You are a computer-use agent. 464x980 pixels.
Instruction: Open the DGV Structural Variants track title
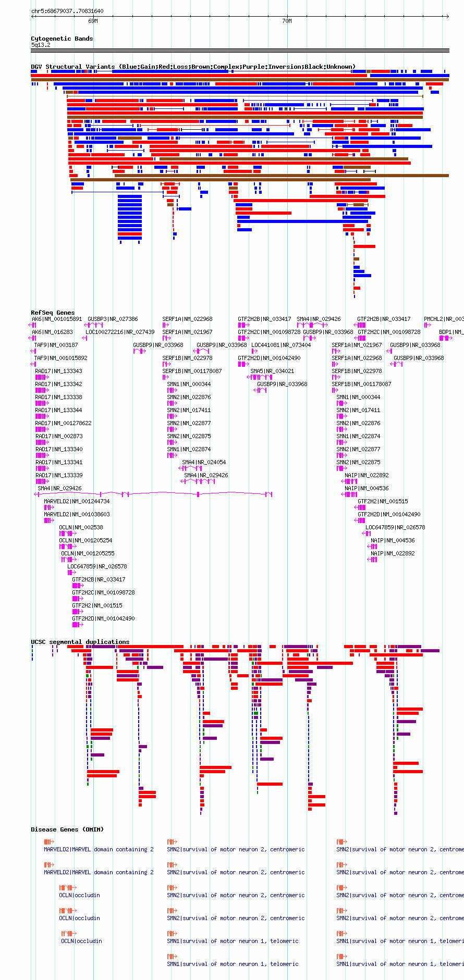pyautogui.click(x=193, y=67)
